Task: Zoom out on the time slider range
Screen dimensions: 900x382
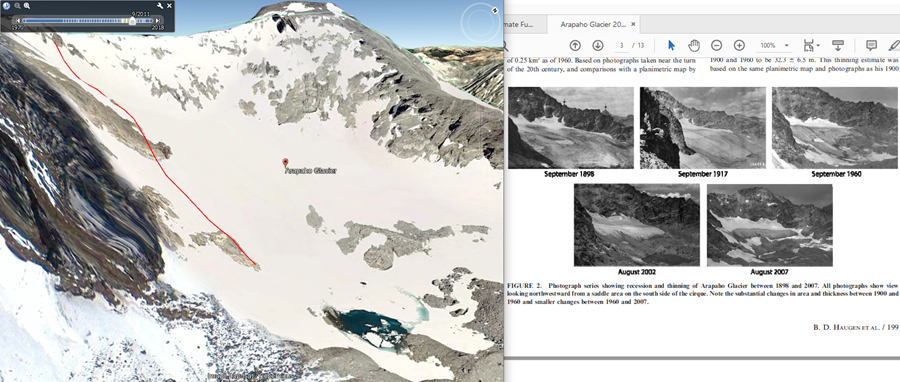Action: [17, 6]
